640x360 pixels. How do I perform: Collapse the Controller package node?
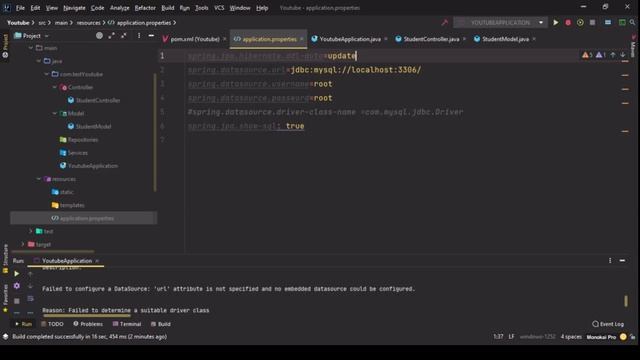coord(55,87)
